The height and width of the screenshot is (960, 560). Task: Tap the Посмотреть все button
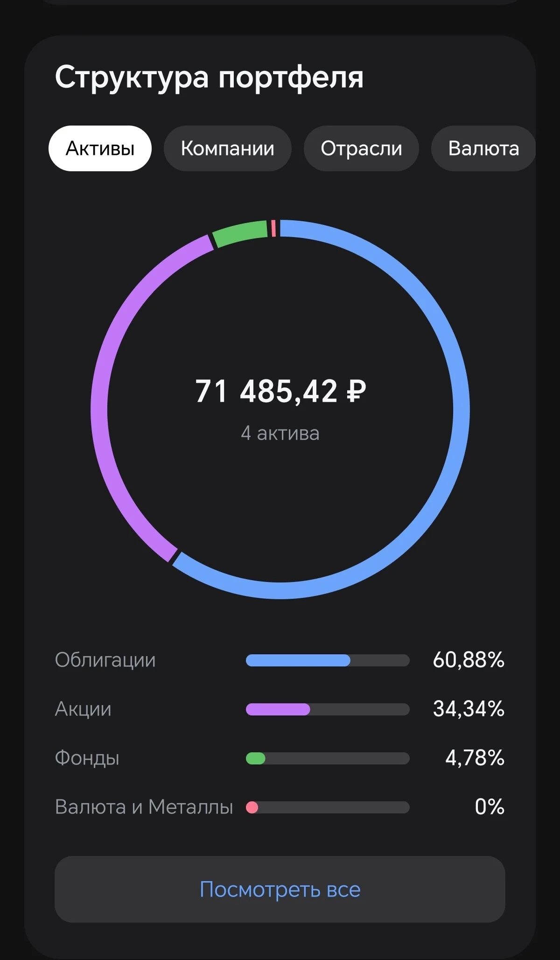pos(280,889)
